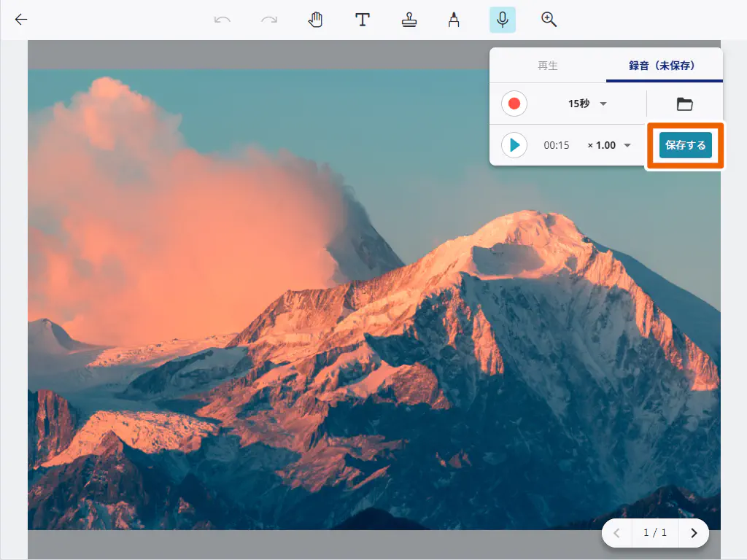This screenshot has width=747, height=560.
Task: Select the hand pan tool
Action: (x=315, y=20)
